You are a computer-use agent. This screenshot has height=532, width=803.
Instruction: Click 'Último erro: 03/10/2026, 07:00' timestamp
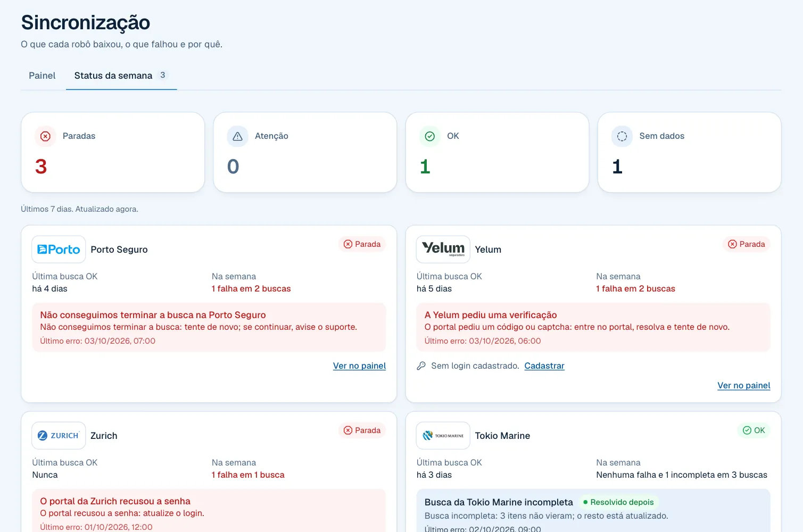pos(98,341)
